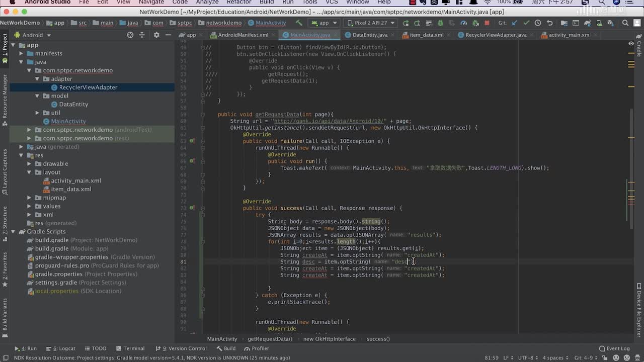Switch to AndroidManifest.xml editor tab
Screen dimensions: 644x362
pos(243,35)
